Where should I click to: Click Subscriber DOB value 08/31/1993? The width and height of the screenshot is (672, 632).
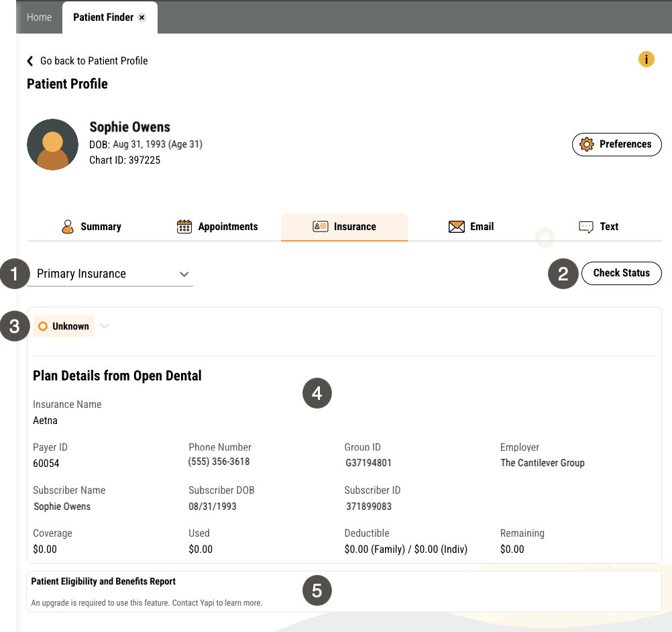click(x=213, y=507)
